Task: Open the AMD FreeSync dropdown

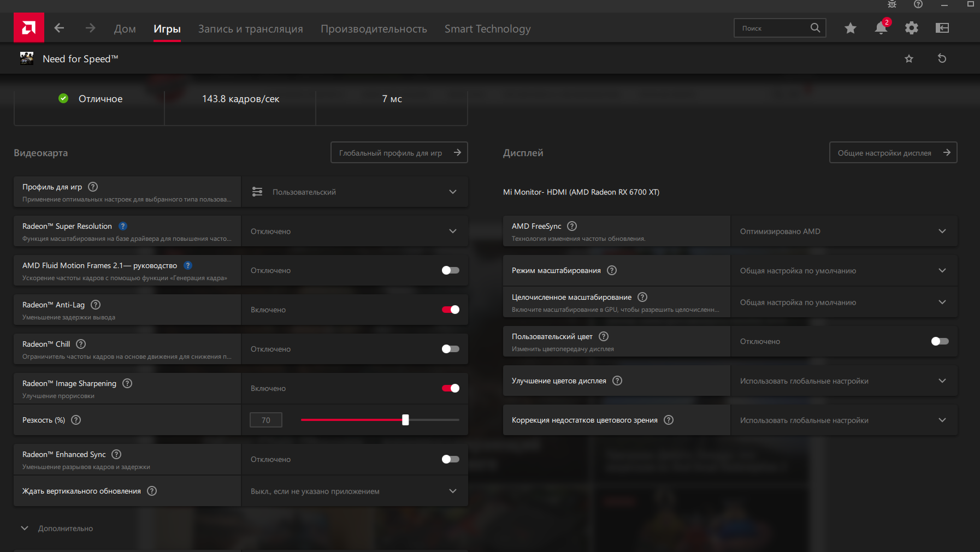Action: pyautogui.click(x=843, y=231)
